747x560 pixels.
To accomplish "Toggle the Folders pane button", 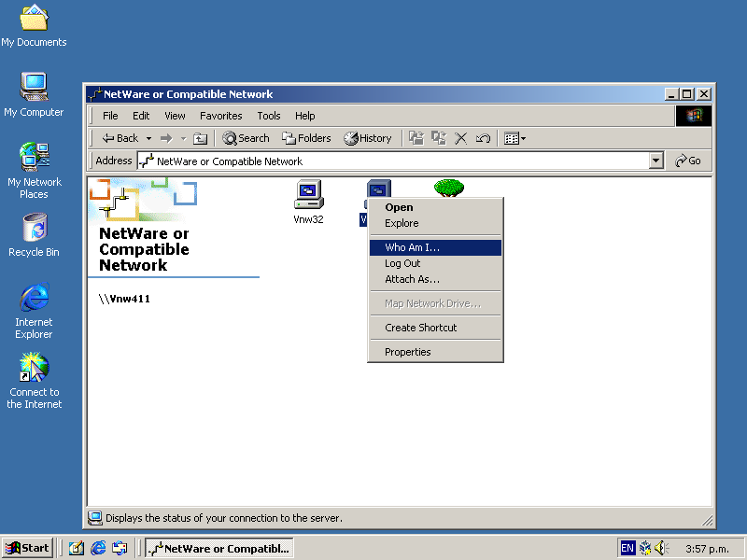I will [x=306, y=138].
